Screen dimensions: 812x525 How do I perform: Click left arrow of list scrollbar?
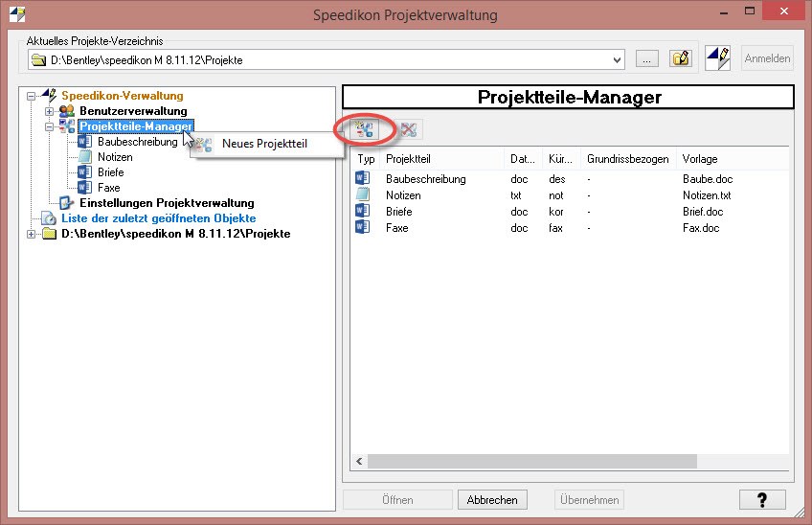(359, 461)
